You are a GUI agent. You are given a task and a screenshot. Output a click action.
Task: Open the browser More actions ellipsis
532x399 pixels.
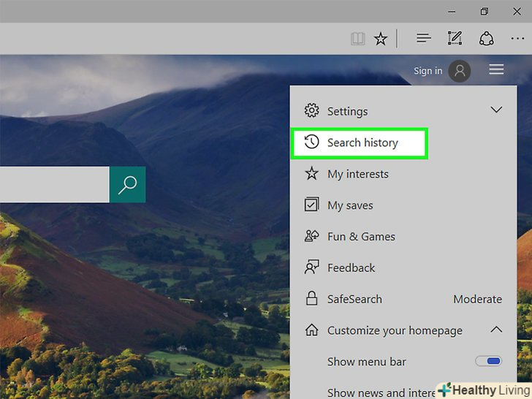[x=517, y=39]
